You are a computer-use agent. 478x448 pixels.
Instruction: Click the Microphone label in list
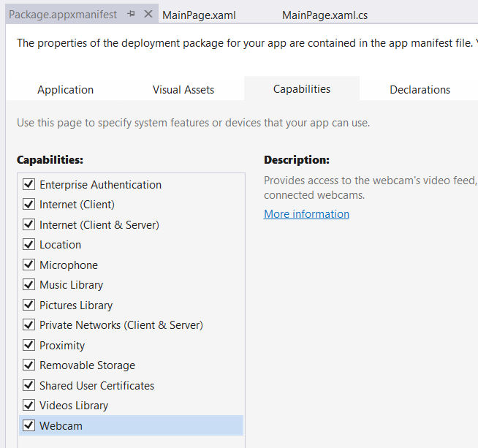point(69,265)
